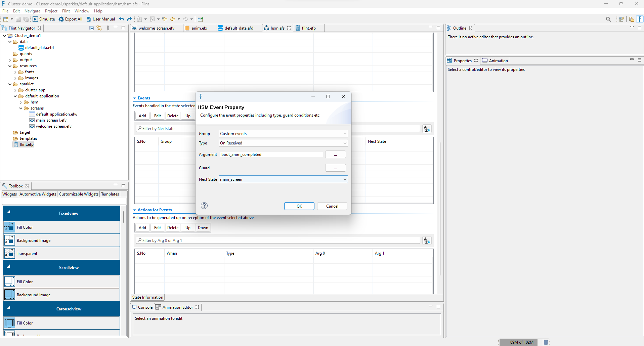This screenshot has width=644, height=346.
Task: Click the Argument browse ellipsis button
Action: [335, 155]
